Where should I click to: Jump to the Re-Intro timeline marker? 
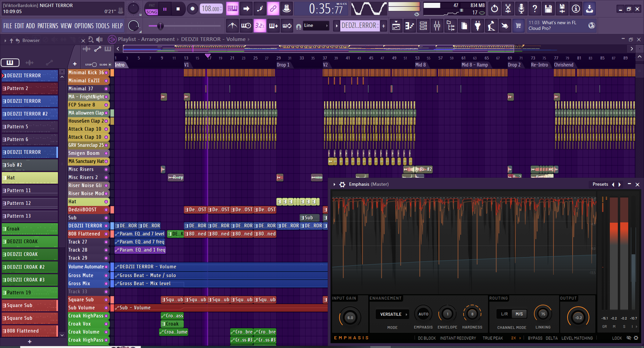point(539,65)
